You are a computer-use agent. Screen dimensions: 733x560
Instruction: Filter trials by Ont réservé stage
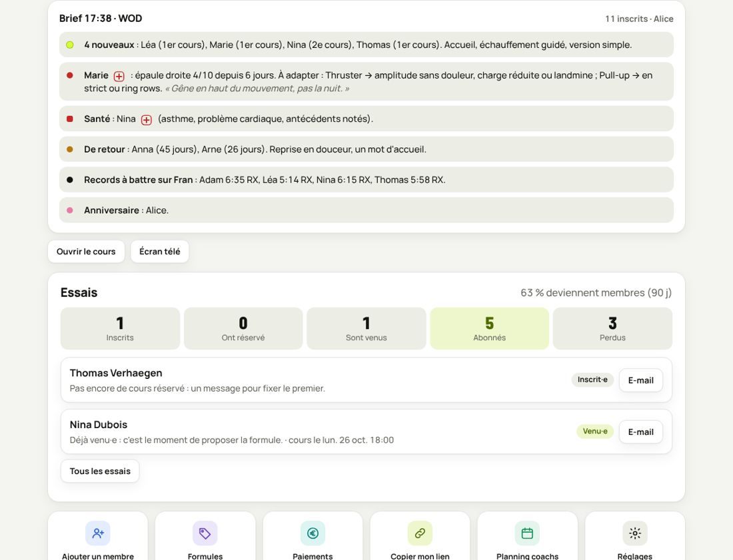[x=243, y=328]
